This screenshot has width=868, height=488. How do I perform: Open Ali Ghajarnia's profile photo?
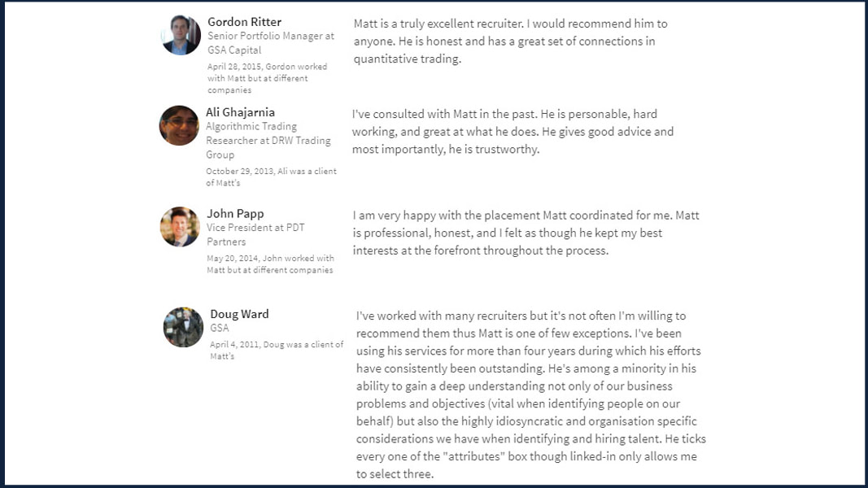[x=179, y=125]
